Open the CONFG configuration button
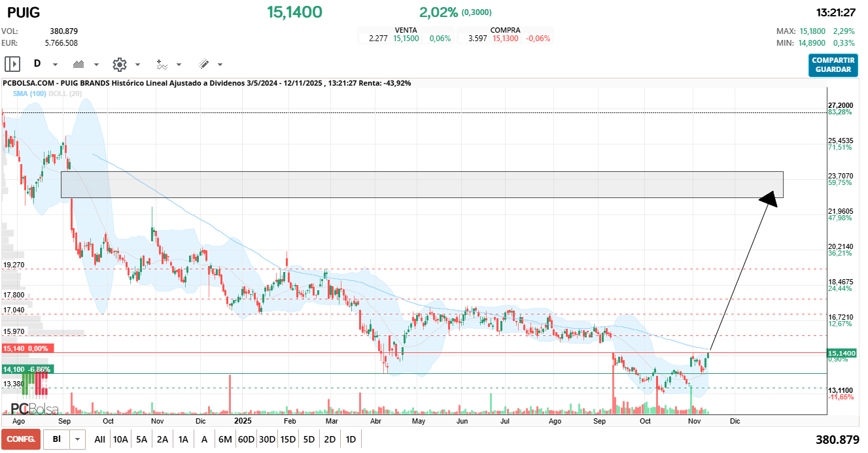 click(20, 439)
